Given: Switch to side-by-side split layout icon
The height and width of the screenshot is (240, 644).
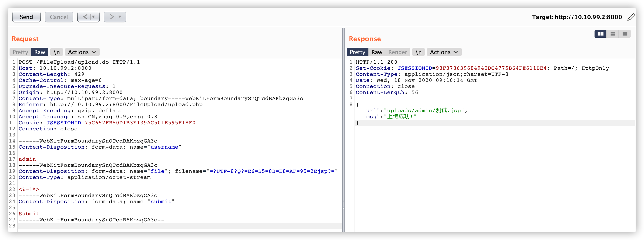Looking at the screenshot, I should [600, 34].
